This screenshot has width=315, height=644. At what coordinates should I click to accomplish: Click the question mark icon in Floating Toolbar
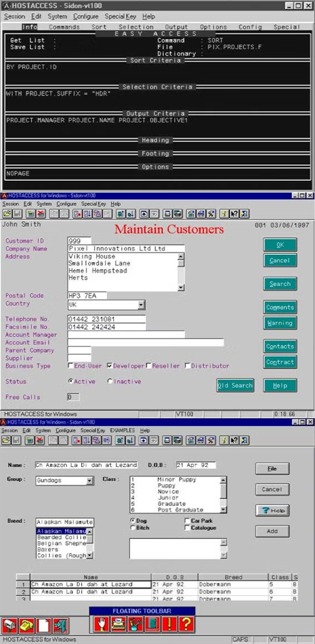pyautogui.click(x=186, y=624)
